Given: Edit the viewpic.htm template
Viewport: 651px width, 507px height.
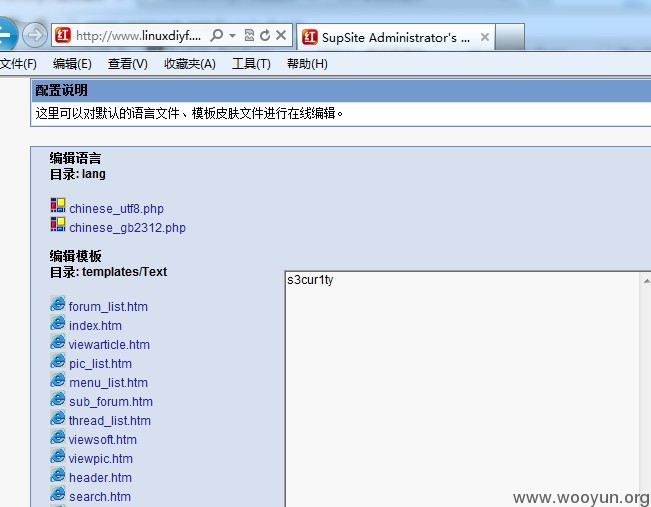Looking at the screenshot, I should pyautogui.click(x=101, y=459).
